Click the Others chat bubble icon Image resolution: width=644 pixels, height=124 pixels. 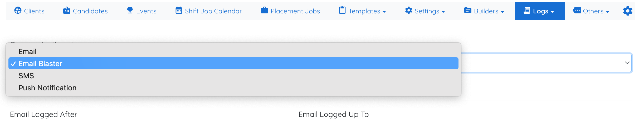[577, 11]
